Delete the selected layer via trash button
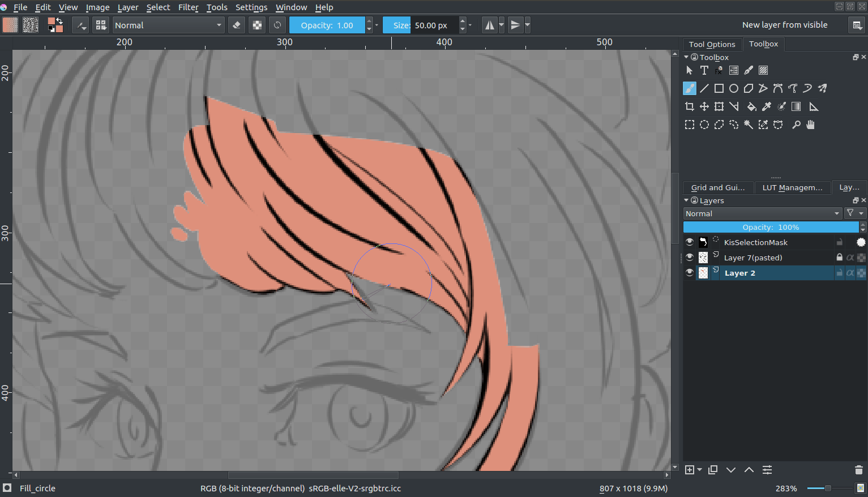 858,470
